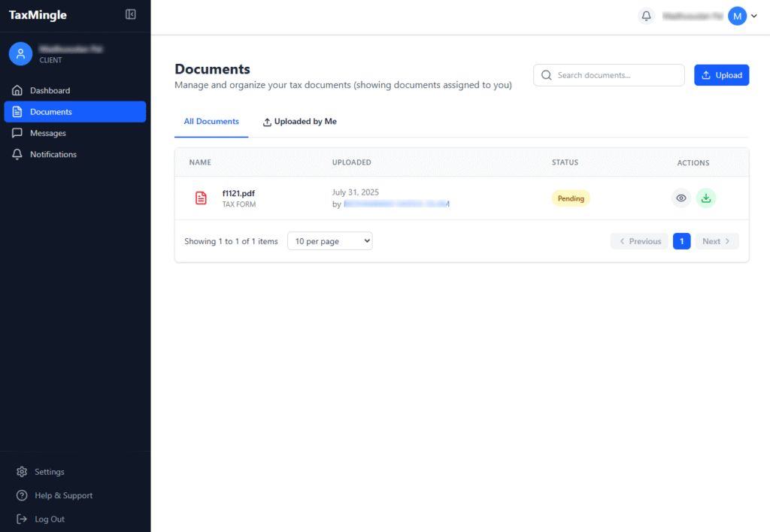
Task: Open notifications bell in top header
Action: point(646,16)
